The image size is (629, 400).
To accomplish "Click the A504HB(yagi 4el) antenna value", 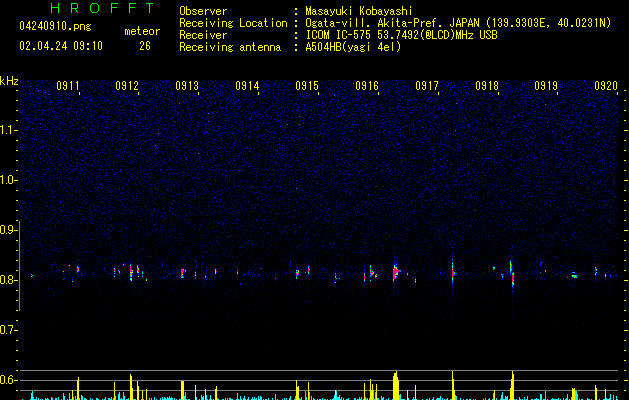I will 353,47.
